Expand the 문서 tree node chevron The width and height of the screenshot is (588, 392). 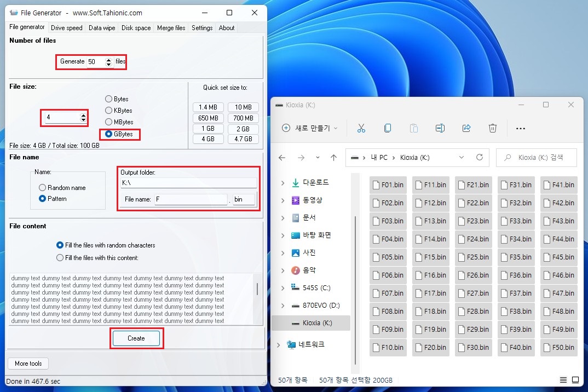[x=283, y=218]
